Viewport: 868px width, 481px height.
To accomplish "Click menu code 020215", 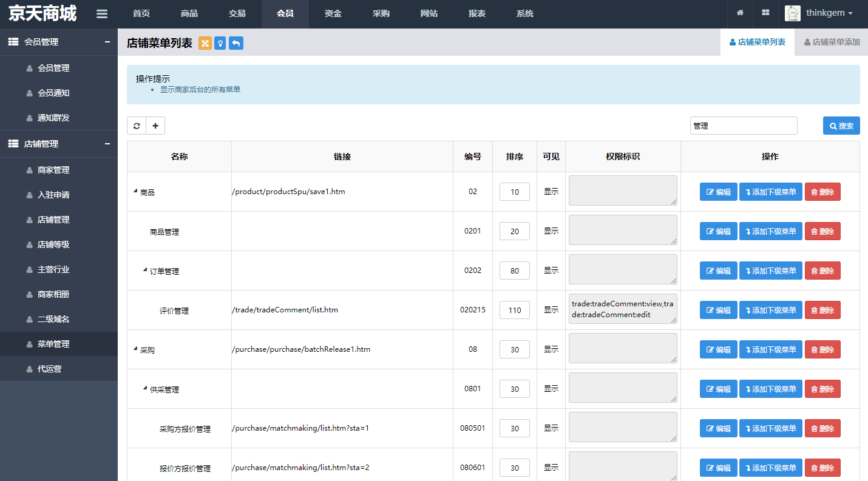I will pyautogui.click(x=473, y=309).
